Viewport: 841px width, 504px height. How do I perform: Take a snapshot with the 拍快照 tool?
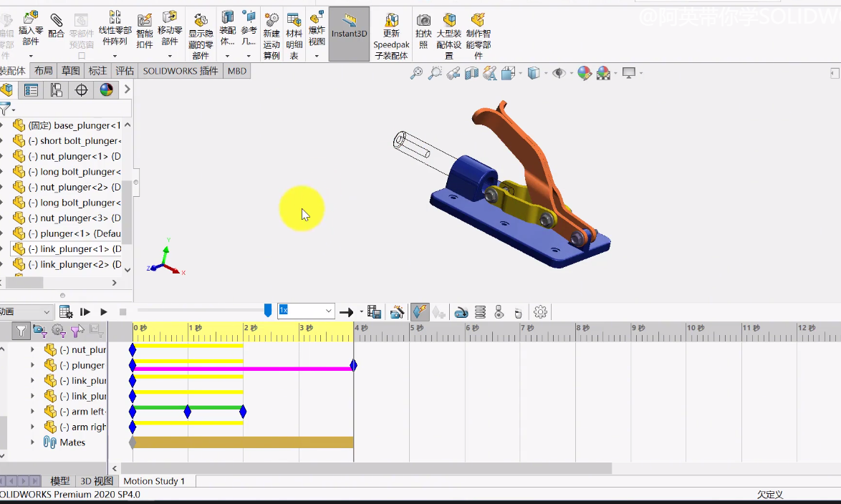pos(423,29)
